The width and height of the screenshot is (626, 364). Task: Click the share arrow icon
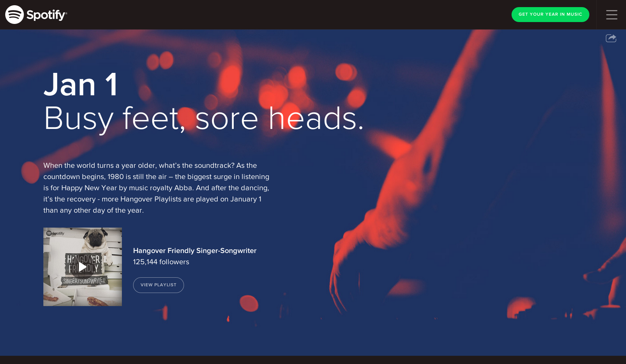(x=611, y=38)
